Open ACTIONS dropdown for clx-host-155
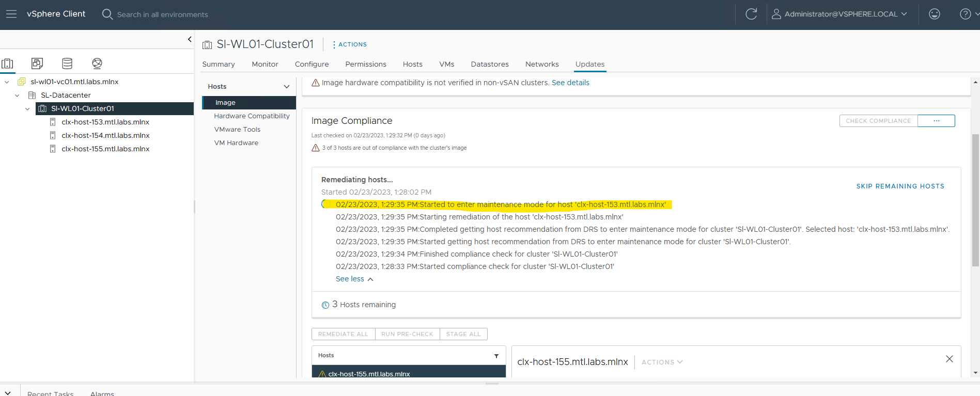The width and height of the screenshot is (980, 396). (662, 362)
